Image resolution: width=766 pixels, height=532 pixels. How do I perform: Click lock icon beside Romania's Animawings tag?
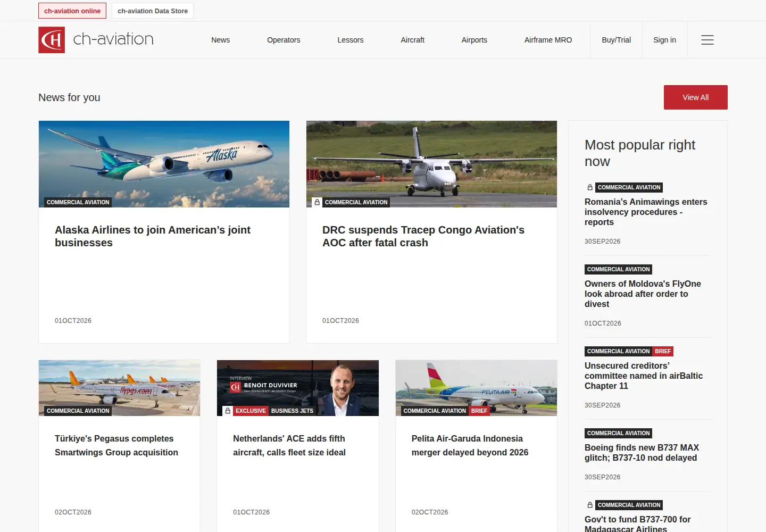590,187
